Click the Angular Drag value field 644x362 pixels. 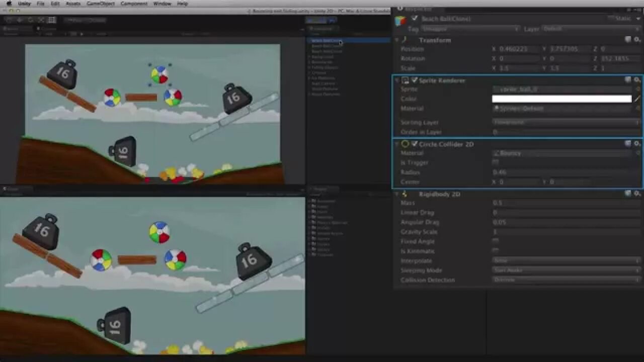click(566, 222)
